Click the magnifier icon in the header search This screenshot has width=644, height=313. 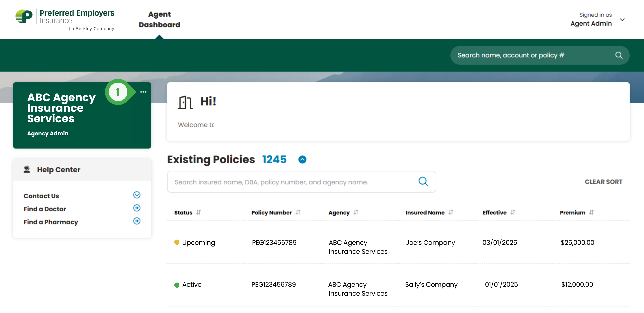[x=619, y=55]
